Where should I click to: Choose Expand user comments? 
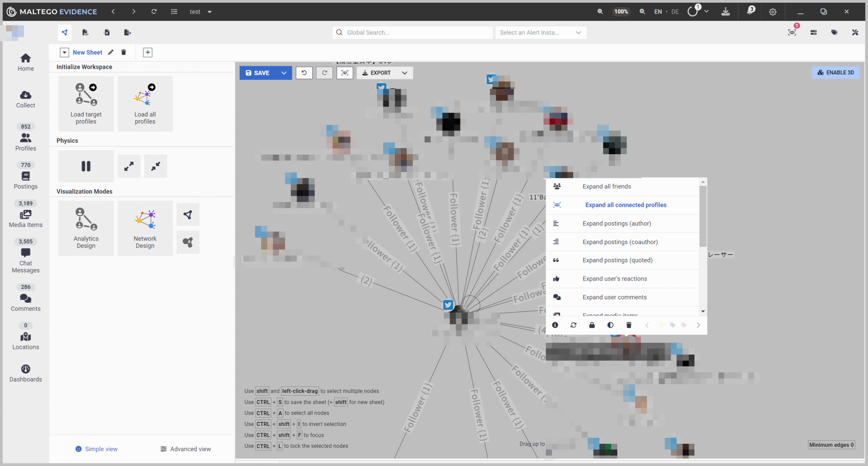pyautogui.click(x=623, y=297)
